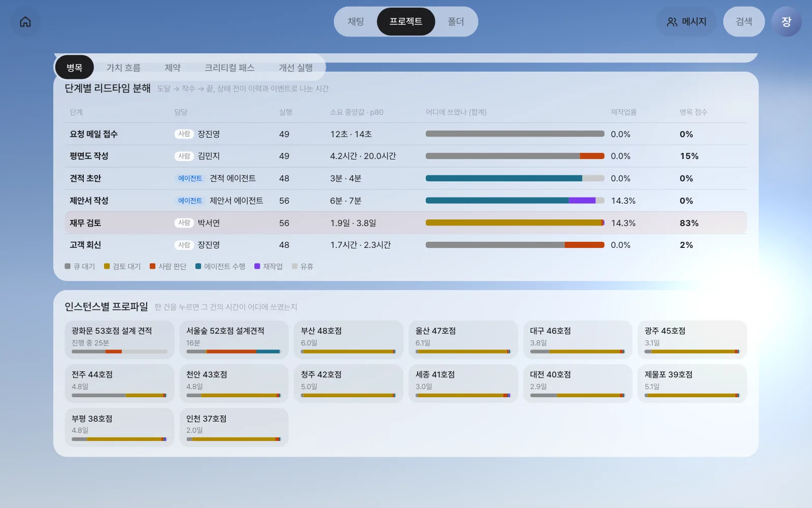Select the 고객 회신 stage row
Screen dimensions: 812x508
pyautogui.click(x=406, y=245)
